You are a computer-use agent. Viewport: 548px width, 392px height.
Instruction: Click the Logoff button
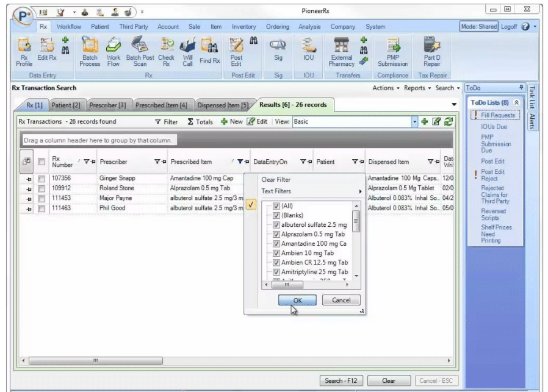click(x=509, y=27)
